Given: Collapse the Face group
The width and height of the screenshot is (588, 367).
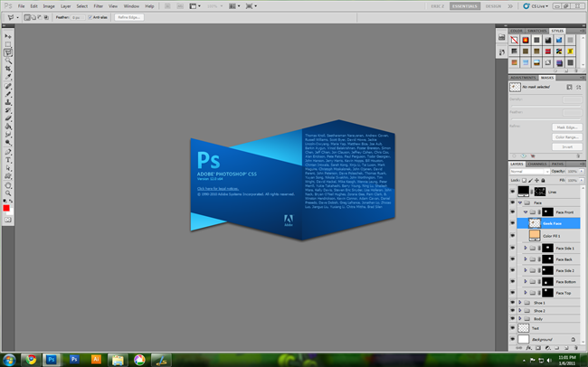Looking at the screenshot, I should click(520, 202).
